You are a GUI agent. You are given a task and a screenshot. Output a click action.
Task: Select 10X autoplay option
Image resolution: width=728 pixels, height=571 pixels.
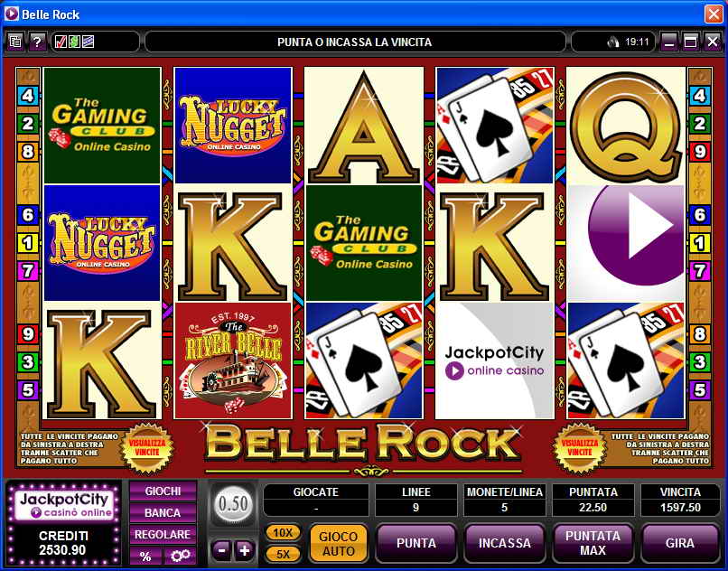point(283,533)
